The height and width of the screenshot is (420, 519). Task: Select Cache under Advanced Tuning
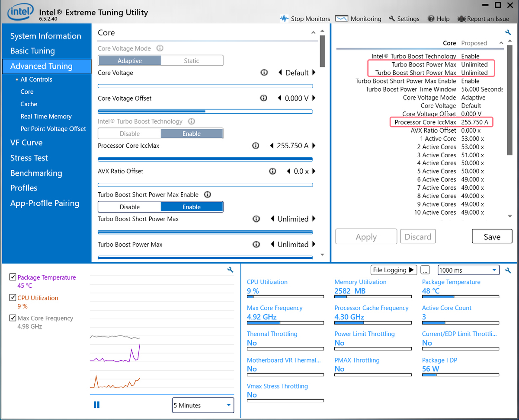point(29,104)
